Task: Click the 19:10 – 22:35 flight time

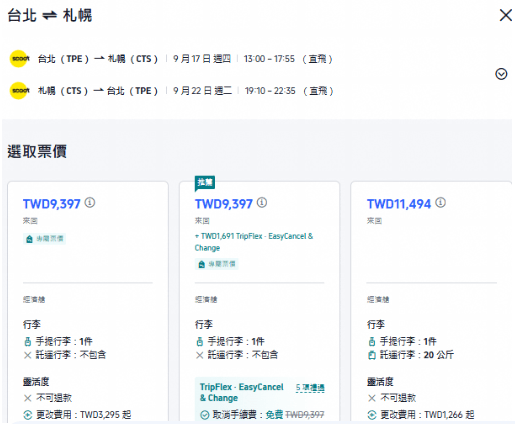Action: tap(270, 91)
